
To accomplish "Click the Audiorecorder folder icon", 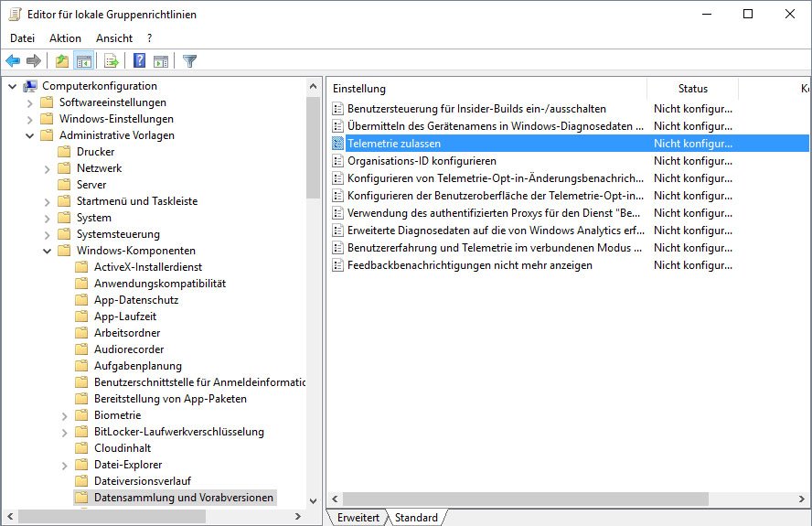I will pyautogui.click(x=81, y=349).
